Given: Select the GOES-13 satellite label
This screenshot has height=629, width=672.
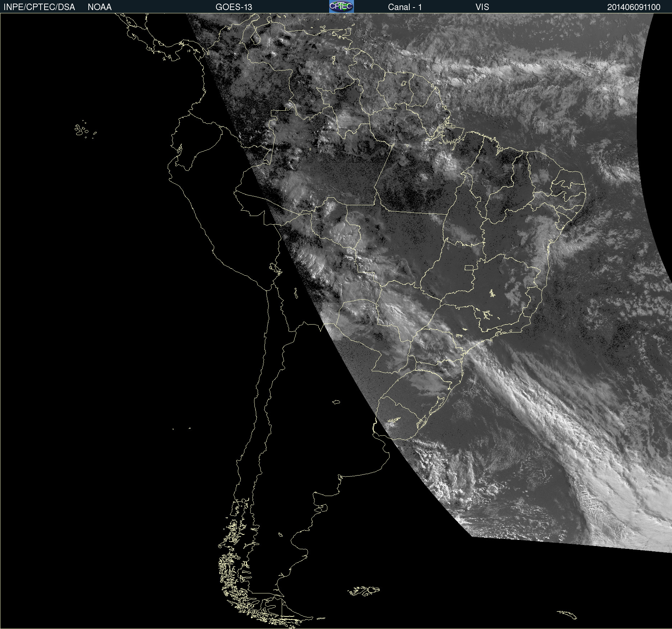Looking at the screenshot, I should (234, 7).
